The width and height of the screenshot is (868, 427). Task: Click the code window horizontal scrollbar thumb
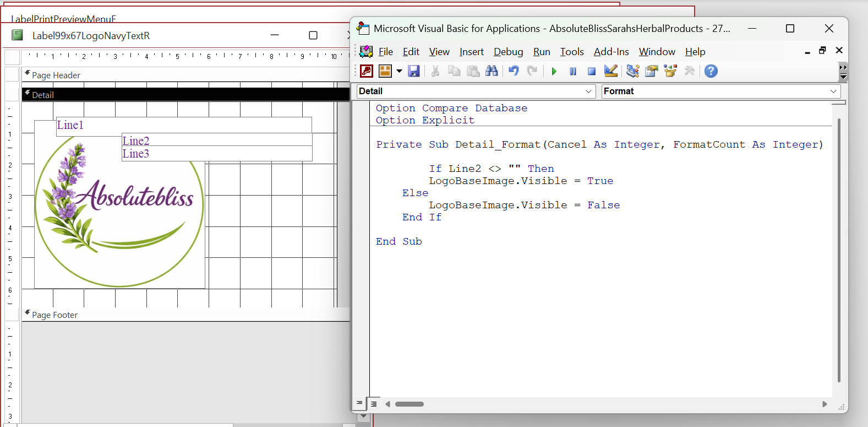(410, 404)
